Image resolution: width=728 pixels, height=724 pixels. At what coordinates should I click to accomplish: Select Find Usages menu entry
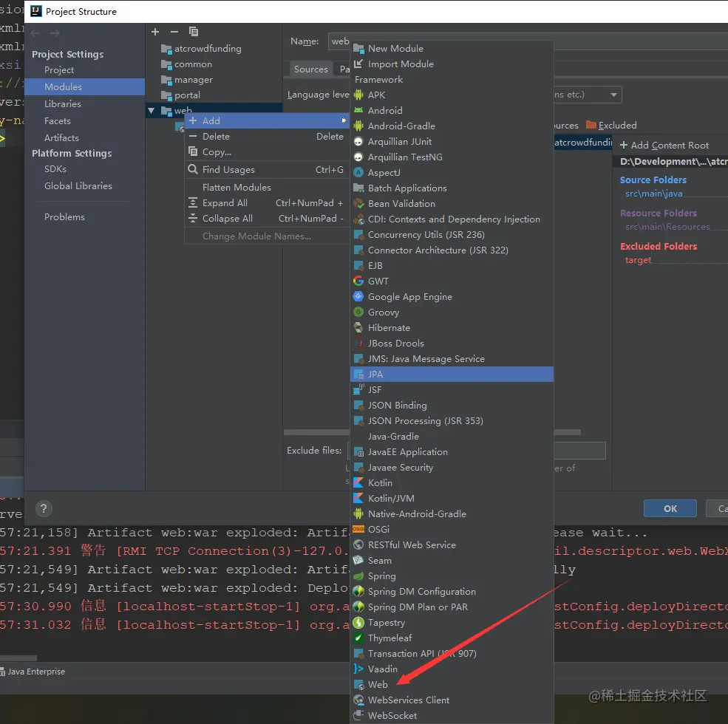pyautogui.click(x=267, y=170)
